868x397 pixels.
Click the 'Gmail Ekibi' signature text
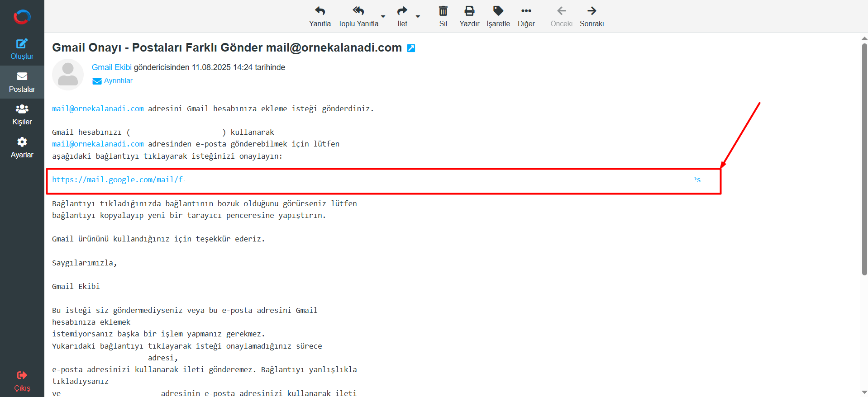click(x=76, y=286)
